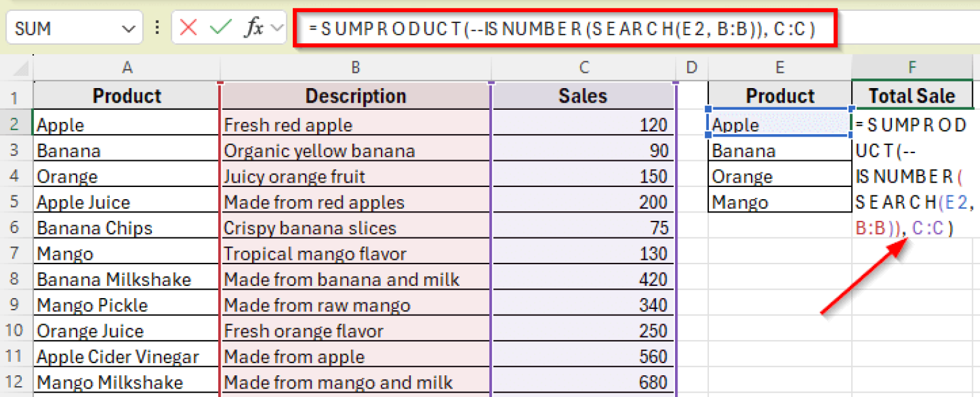Select row 12 header
The image size is (980, 397).
point(17,382)
